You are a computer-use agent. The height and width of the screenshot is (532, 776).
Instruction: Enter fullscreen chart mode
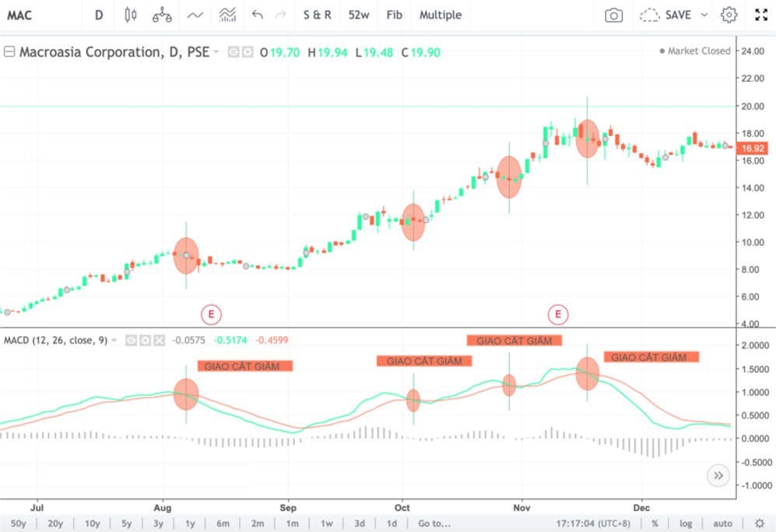coord(761,15)
